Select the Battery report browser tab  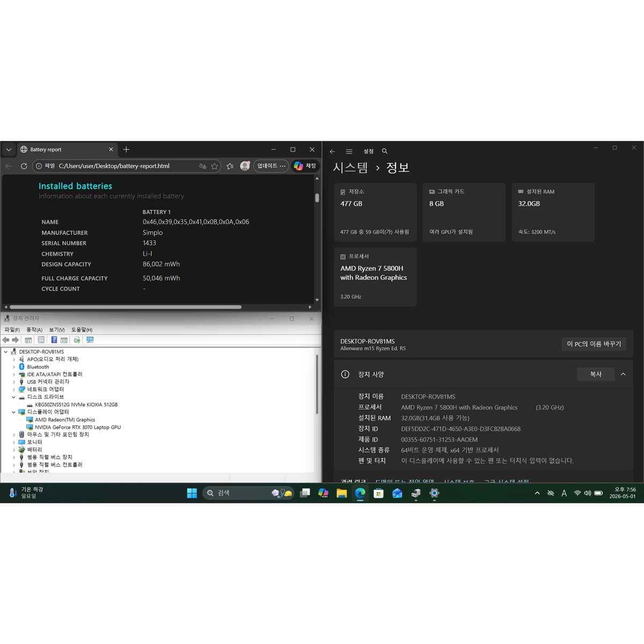[x=67, y=150]
